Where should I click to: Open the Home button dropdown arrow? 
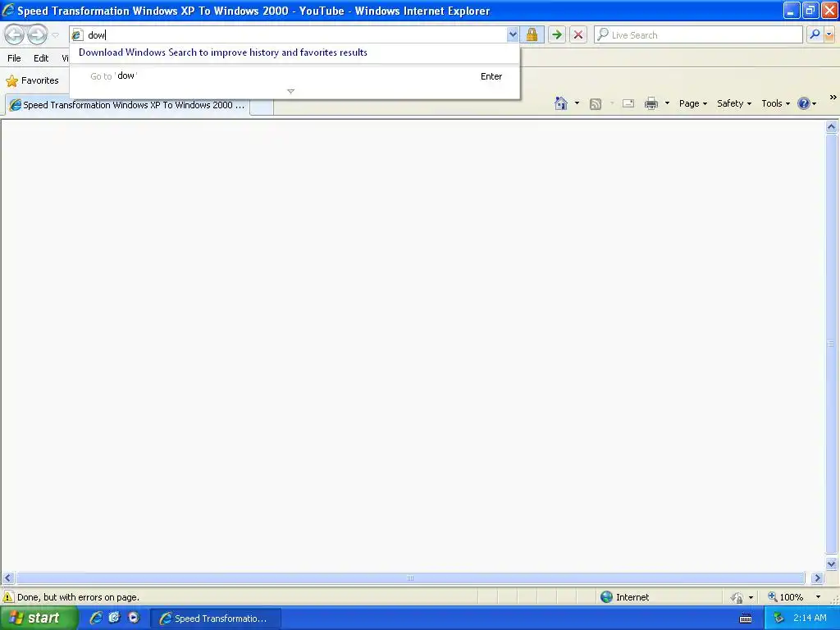click(x=577, y=103)
